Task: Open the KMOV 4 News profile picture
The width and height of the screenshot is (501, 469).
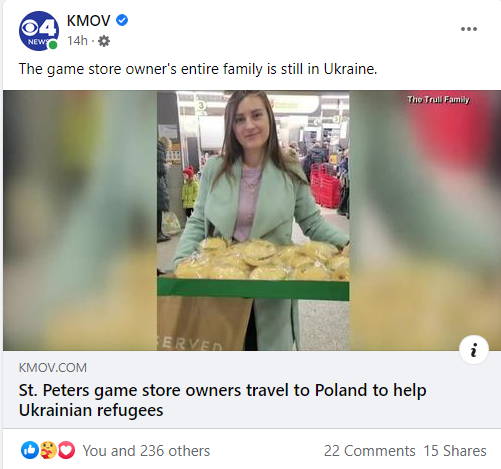Action: tap(39, 31)
